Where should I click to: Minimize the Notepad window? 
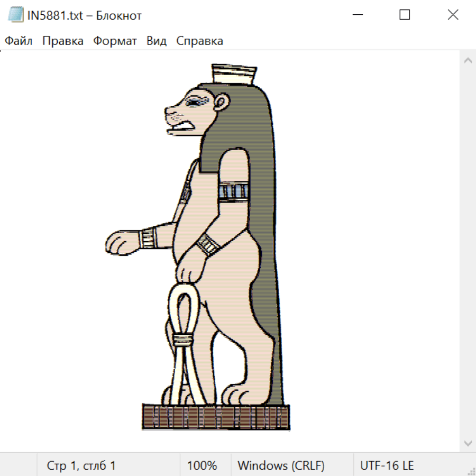[x=357, y=15]
